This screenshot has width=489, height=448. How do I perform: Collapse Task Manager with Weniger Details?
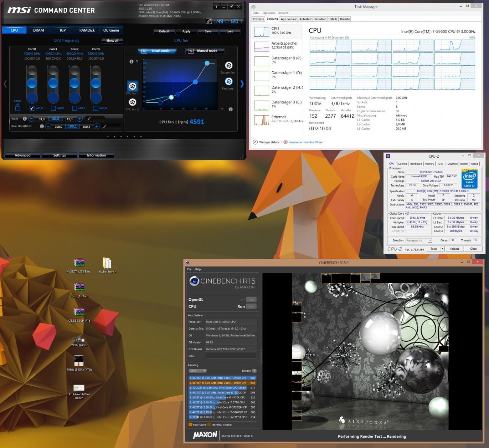(x=266, y=142)
